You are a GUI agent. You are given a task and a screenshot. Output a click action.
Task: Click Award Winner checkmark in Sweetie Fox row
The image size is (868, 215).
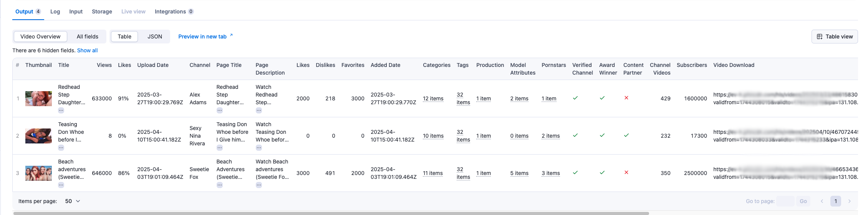[602, 173]
